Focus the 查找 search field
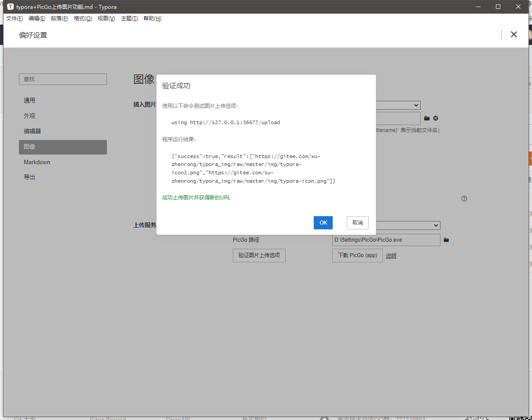Viewport: 532px width, 420px height. [63, 79]
